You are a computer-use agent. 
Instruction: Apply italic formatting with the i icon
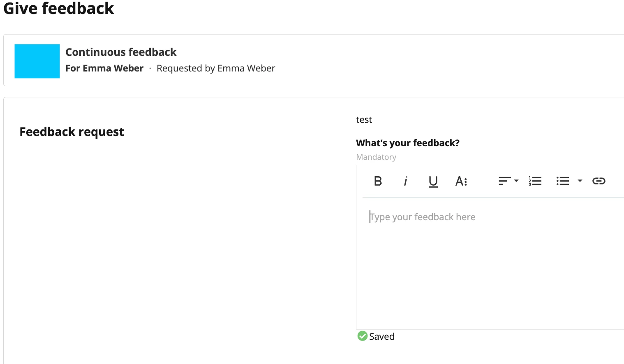tap(405, 181)
